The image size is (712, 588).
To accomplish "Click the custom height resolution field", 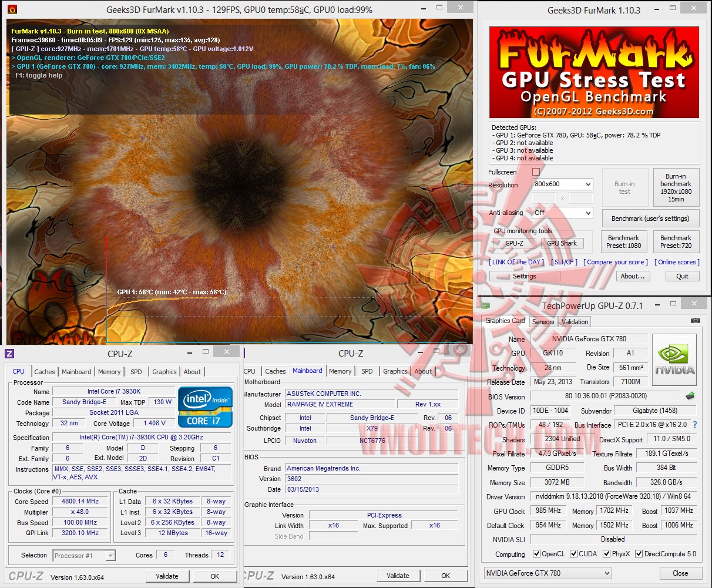I will 580,198.
